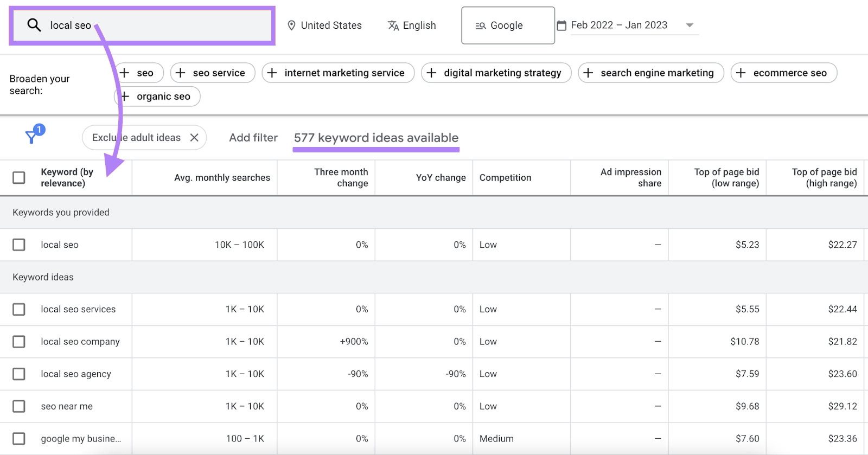Sort by the Competition column header
Screen dimensions: 868x455
pyautogui.click(x=505, y=177)
